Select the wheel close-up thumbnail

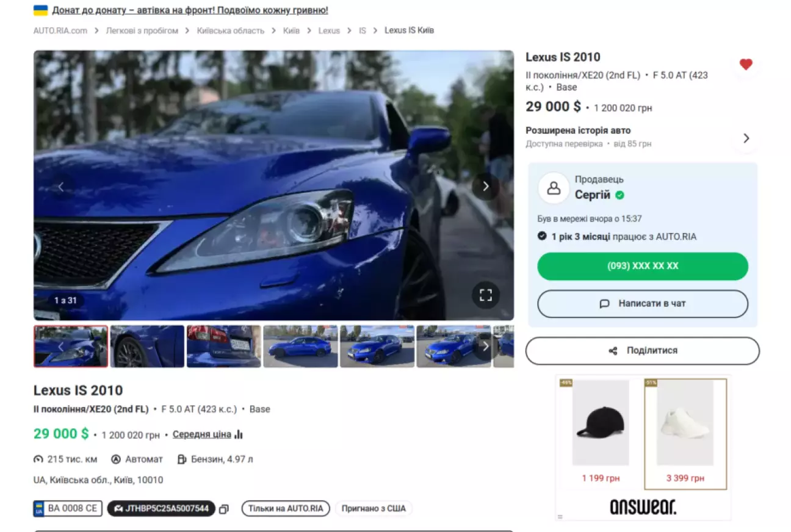(147, 347)
